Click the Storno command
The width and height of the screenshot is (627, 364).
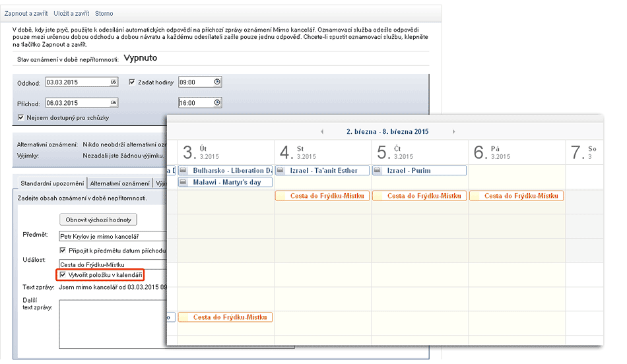[x=104, y=13]
